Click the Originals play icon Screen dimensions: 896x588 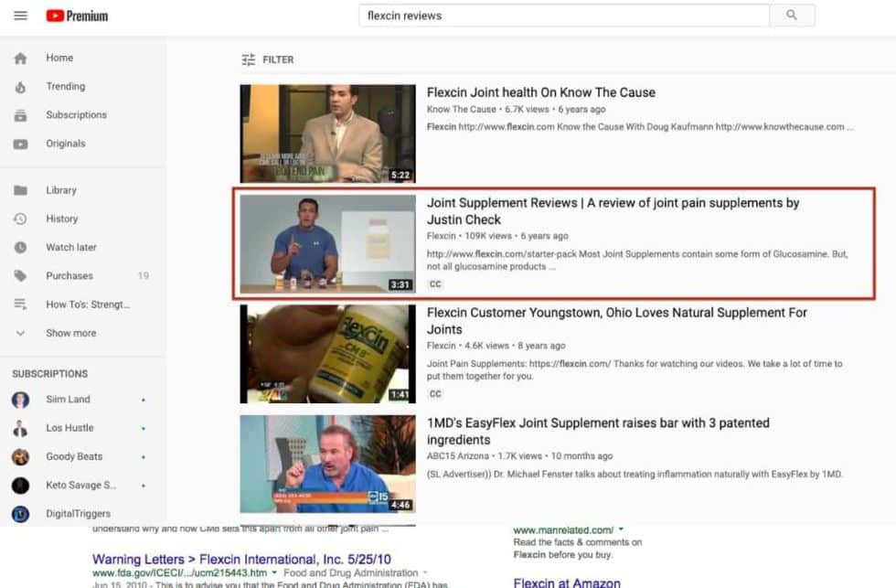click(20, 144)
